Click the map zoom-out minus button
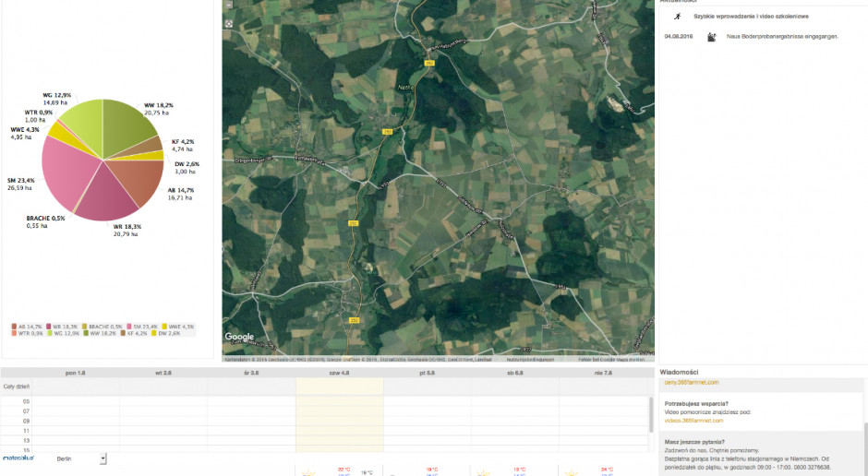The width and height of the screenshot is (868, 476). pos(229,5)
